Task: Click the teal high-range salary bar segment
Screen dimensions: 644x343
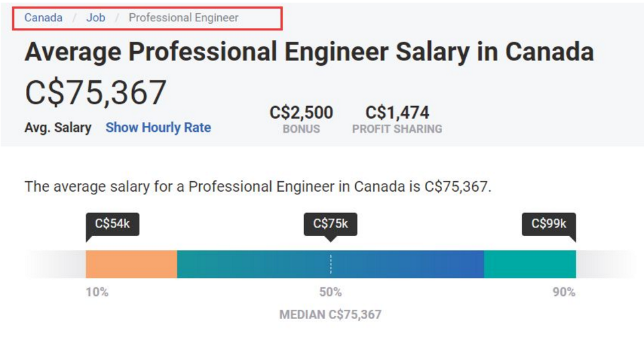Action: (529, 264)
